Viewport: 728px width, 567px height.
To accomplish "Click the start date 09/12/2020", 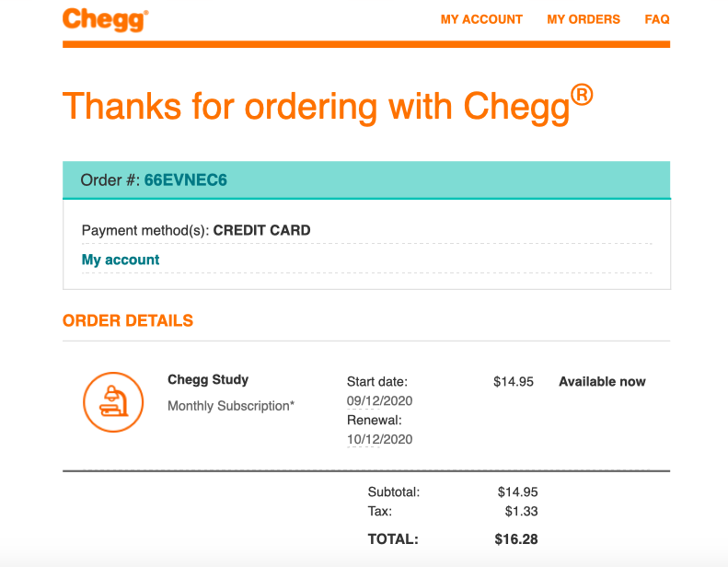I will click(379, 400).
